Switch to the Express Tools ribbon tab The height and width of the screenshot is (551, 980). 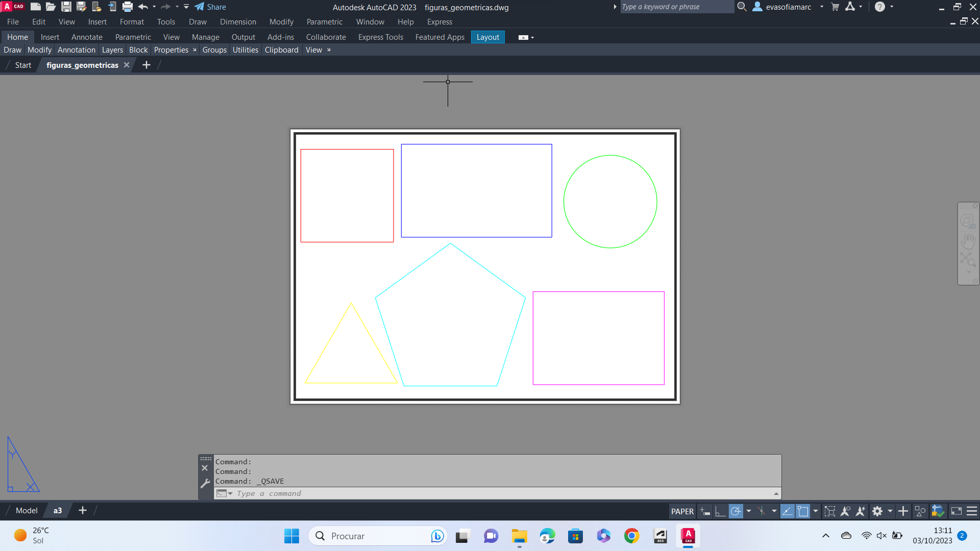(x=381, y=37)
